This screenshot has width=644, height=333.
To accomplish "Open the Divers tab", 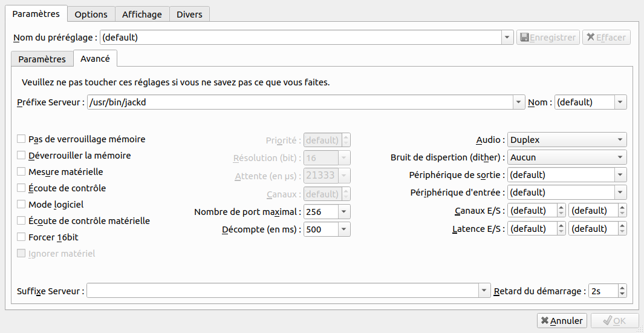I will tap(189, 14).
